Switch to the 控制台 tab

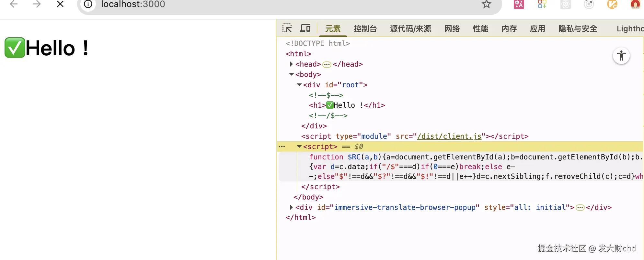[365, 29]
